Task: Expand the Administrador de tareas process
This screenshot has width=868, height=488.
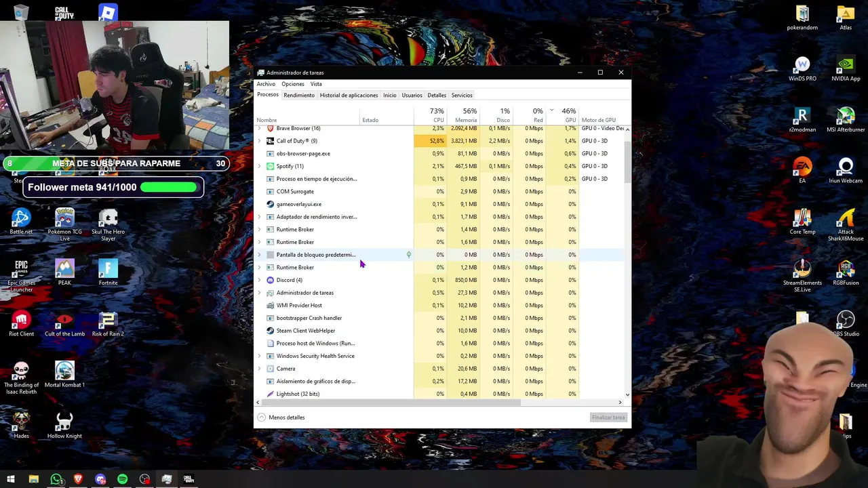Action: (259, 293)
